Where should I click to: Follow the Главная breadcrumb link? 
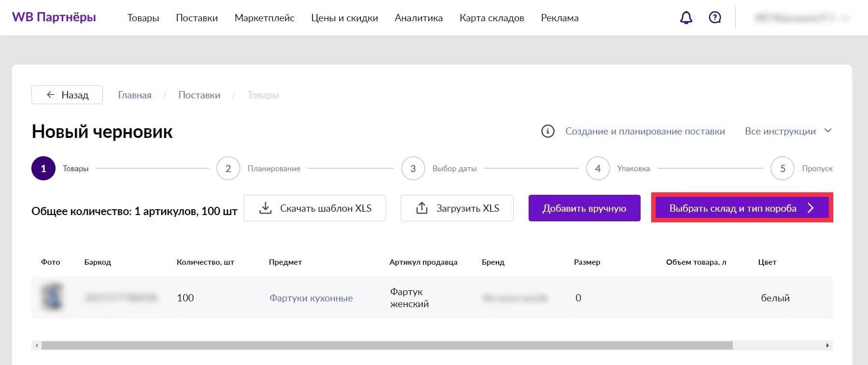(135, 95)
